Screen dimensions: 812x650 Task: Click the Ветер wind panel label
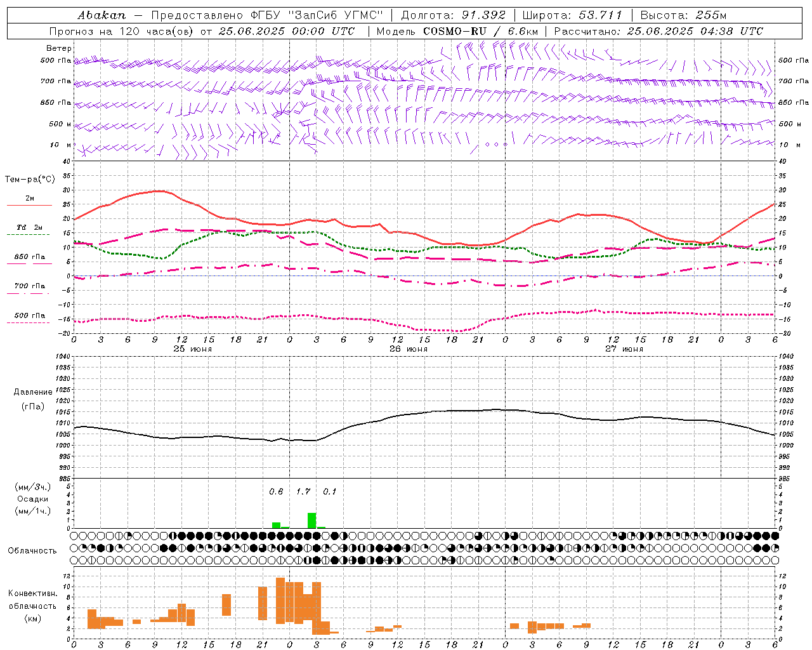pos(59,48)
